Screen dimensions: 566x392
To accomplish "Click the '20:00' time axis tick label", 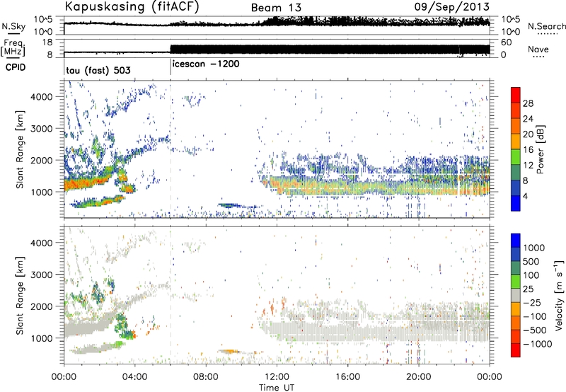I will pyautogui.click(x=418, y=377).
